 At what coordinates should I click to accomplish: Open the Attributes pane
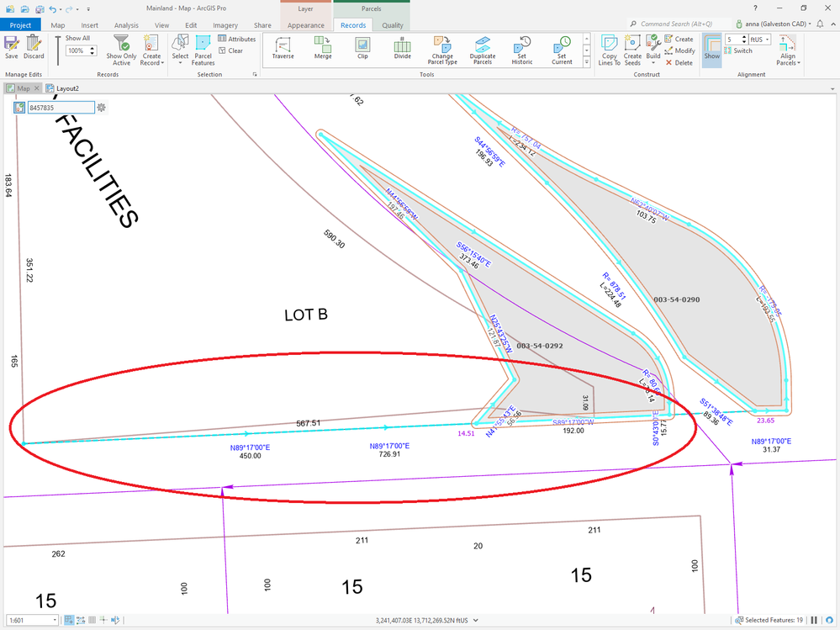point(237,39)
